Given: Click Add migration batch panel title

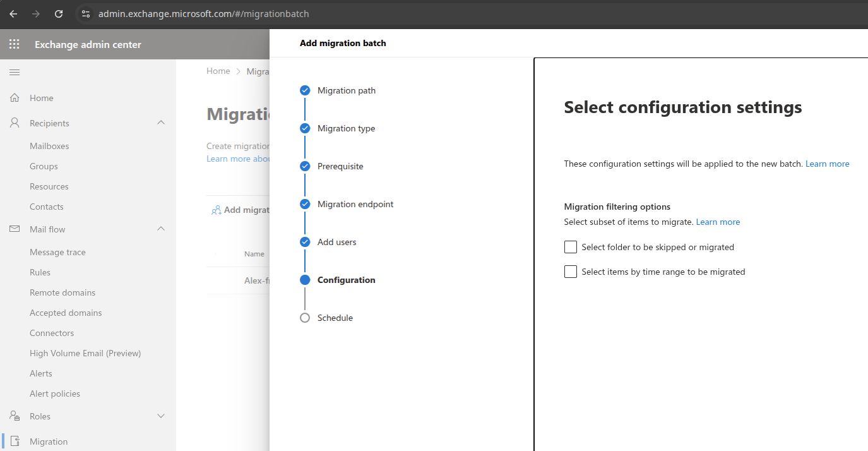Looking at the screenshot, I should coord(343,43).
